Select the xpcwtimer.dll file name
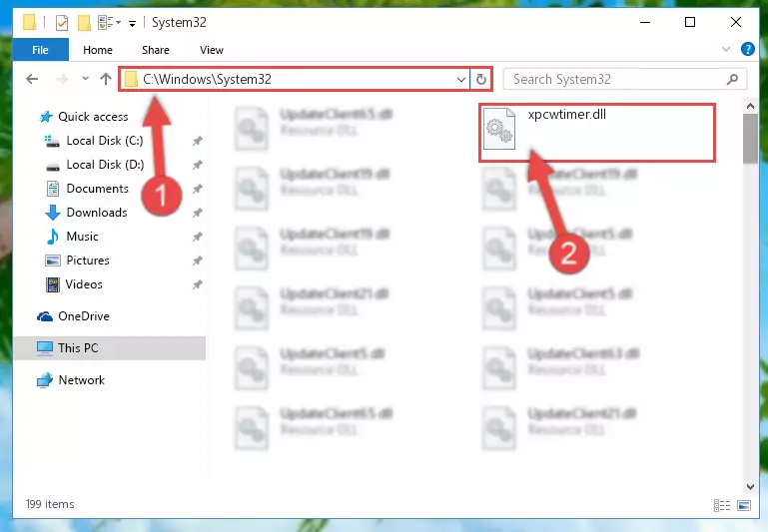This screenshot has height=532, width=768. click(x=566, y=114)
